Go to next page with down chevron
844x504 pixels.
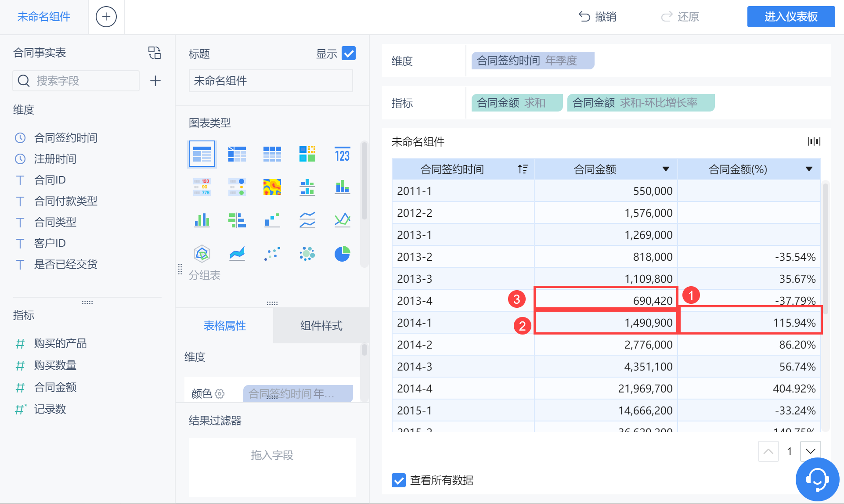tap(811, 451)
